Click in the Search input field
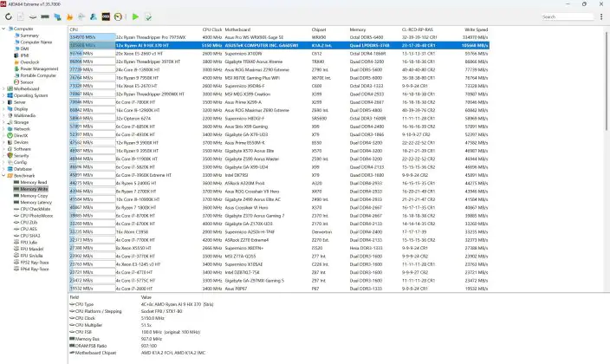The height and width of the screenshot is (364, 610). (x=568, y=16)
